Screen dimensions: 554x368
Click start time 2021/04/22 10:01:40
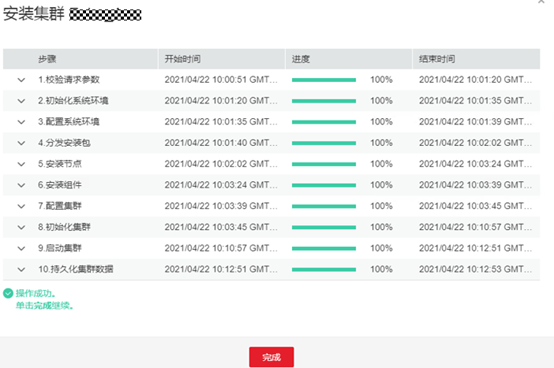[221, 143]
